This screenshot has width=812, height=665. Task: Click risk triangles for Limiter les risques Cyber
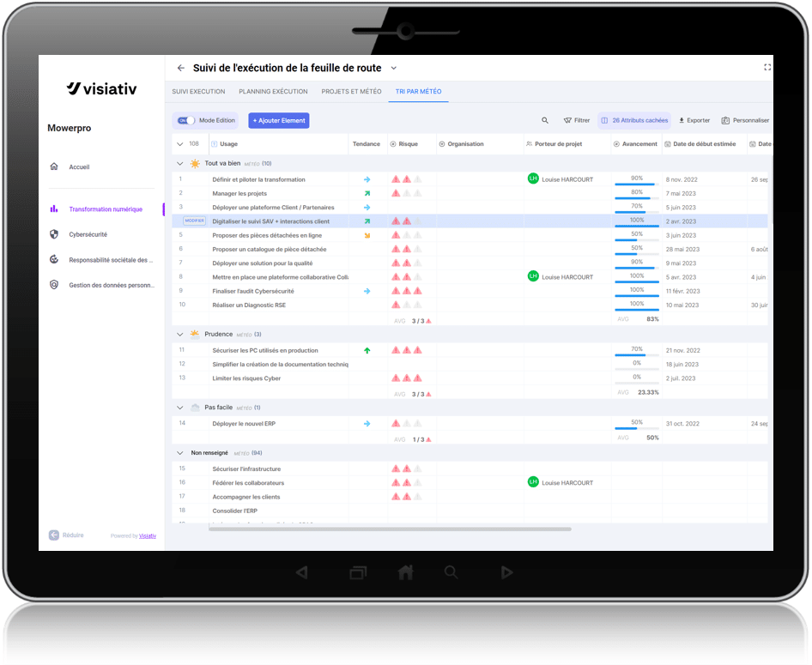[x=407, y=378]
